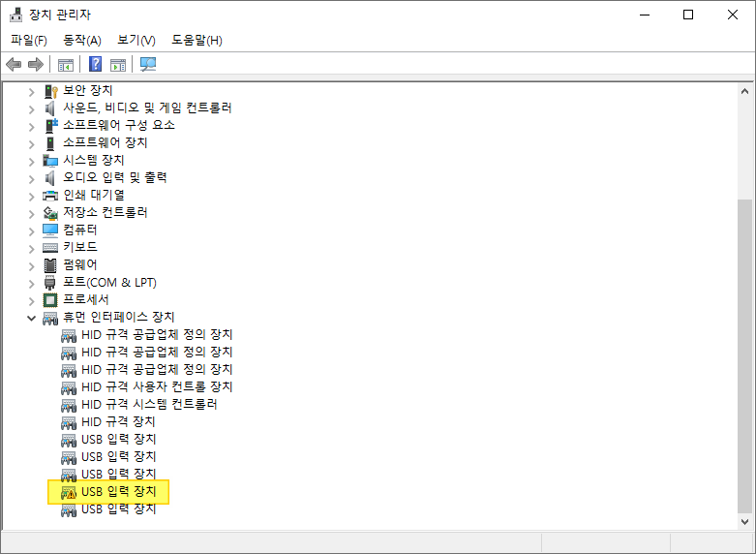756x554 pixels.
Task: Expand the 저장소 컨트롤러 node
Action: point(32,214)
